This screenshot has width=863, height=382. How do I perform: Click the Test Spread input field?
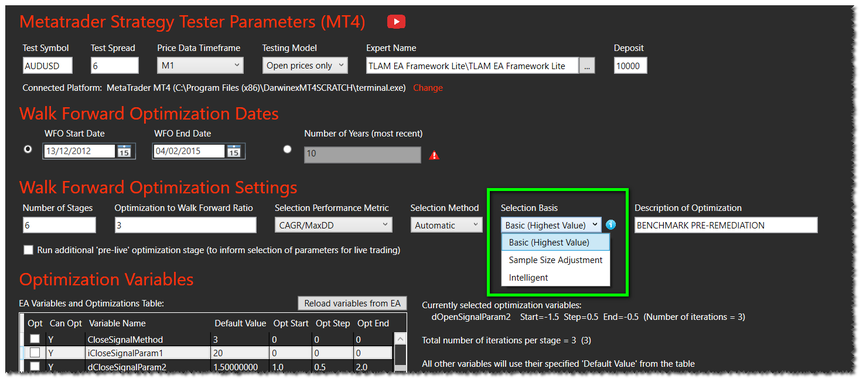click(x=114, y=66)
